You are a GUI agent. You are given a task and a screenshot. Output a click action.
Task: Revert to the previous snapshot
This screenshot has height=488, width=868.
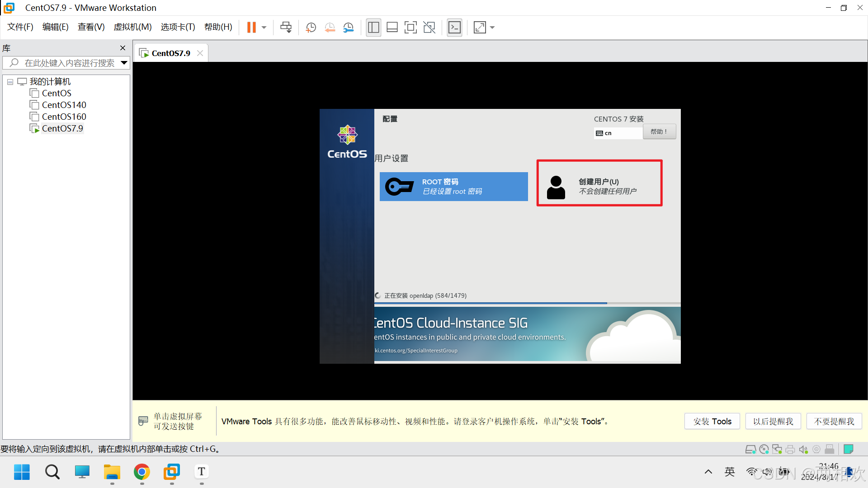(x=330, y=28)
